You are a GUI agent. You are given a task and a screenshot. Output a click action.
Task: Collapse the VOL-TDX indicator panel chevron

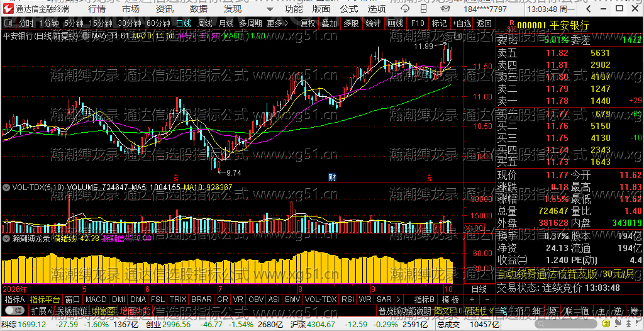6,187
